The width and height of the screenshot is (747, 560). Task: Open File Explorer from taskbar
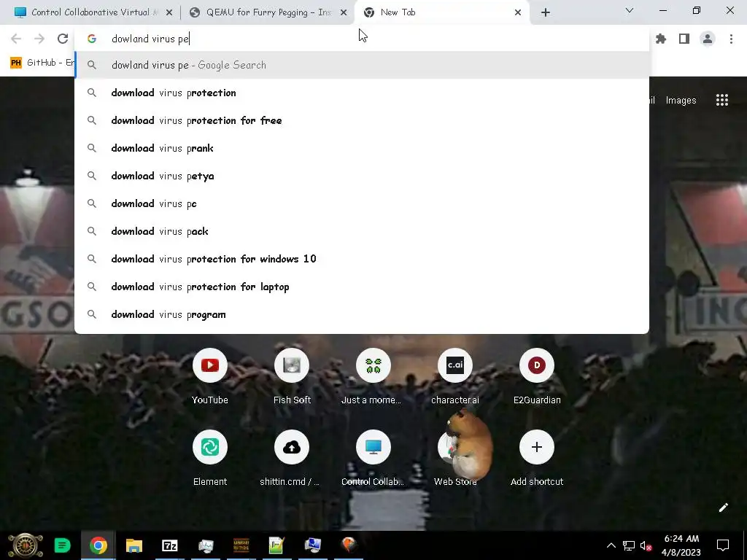[x=134, y=545]
